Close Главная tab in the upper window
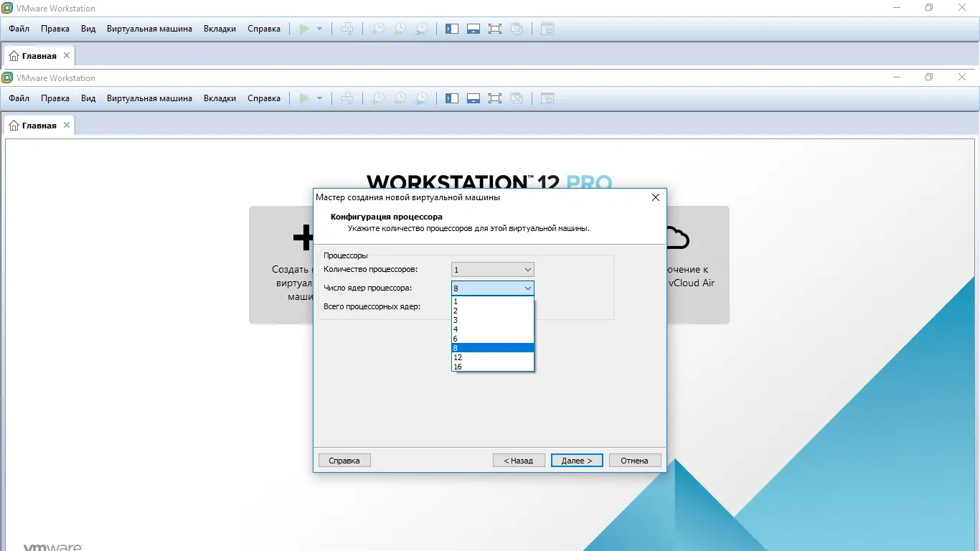Image resolution: width=980 pixels, height=551 pixels. click(x=67, y=55)
